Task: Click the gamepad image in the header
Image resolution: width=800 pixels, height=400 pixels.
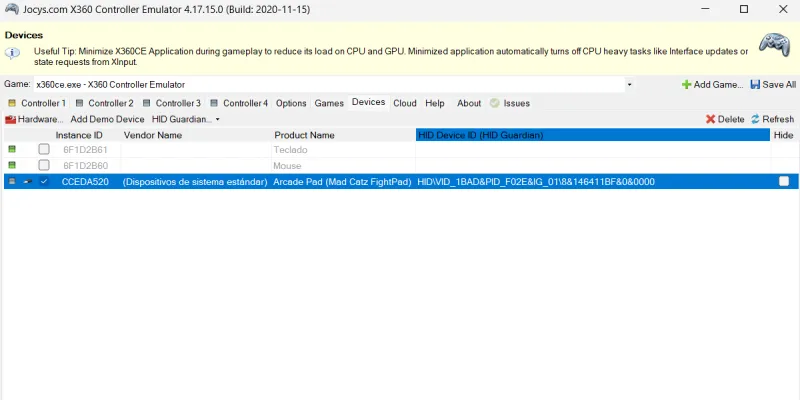Action: point(774,45)
